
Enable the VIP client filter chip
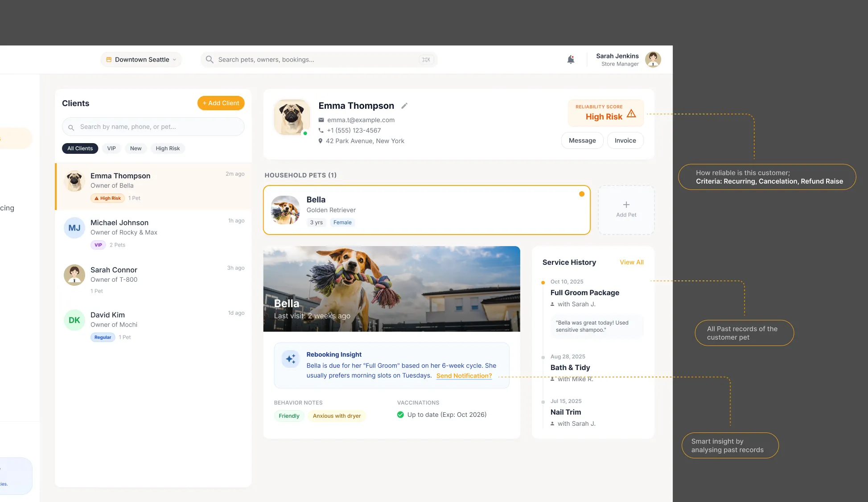pyautogui.click(x=111, y=148)
